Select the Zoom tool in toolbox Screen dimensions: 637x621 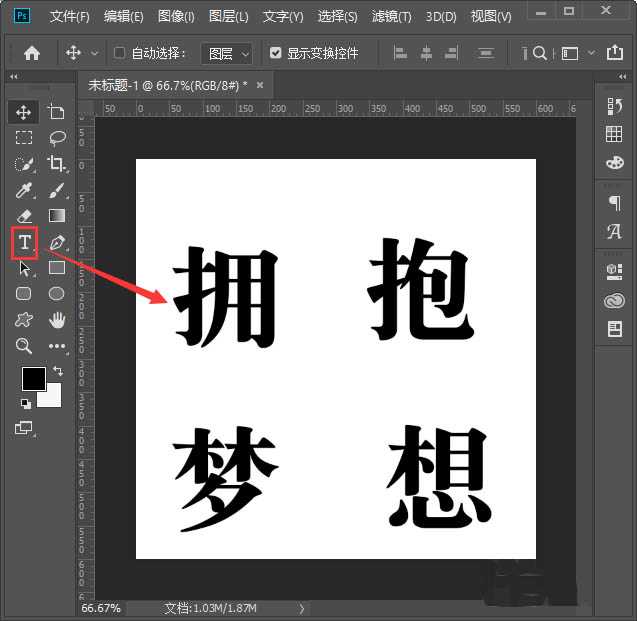point(24,346)
